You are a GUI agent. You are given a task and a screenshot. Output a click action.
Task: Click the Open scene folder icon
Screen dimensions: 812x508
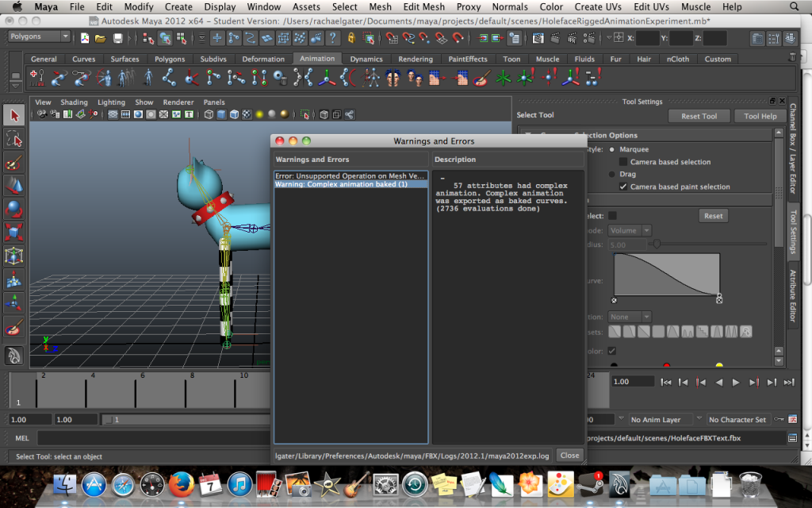pyautogui.click(x=101, y=38)
